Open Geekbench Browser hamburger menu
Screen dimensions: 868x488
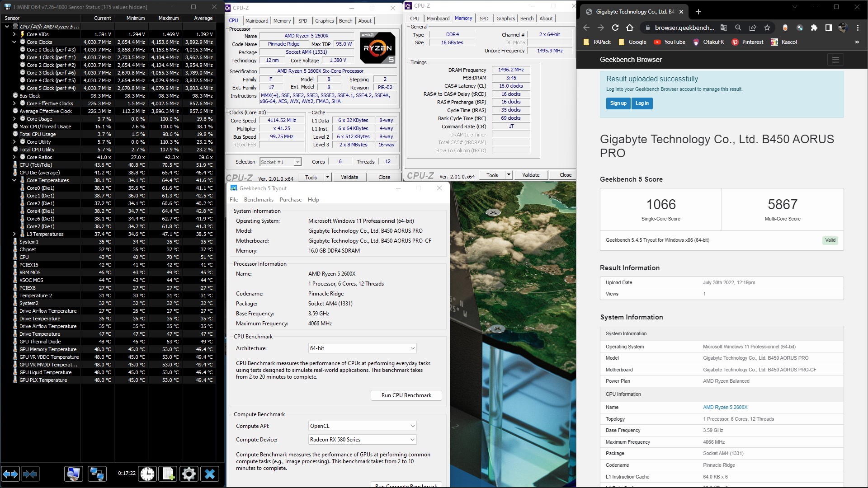[x=835, y=60]
